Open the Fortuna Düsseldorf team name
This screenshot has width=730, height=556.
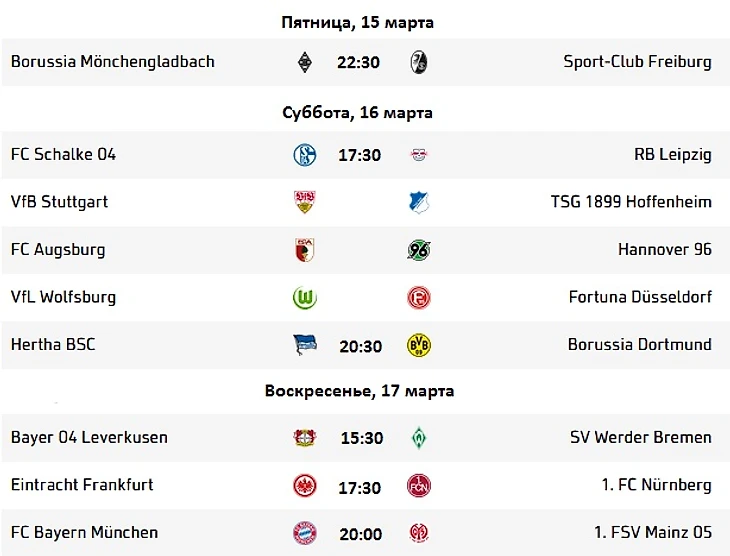pyautogui.click(x=640, y=297)
